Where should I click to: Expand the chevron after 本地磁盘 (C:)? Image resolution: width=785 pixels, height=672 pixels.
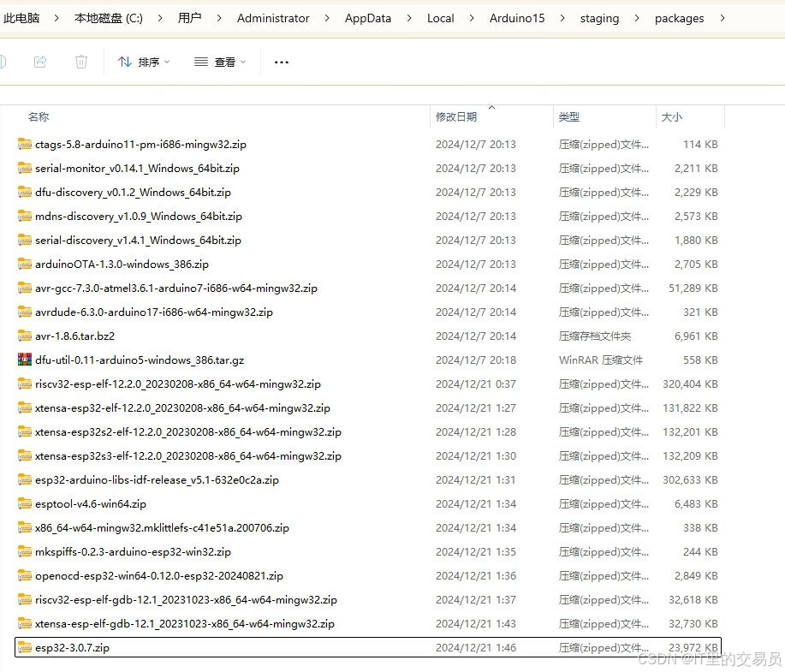pyautogui.click(x=160, y=18)
